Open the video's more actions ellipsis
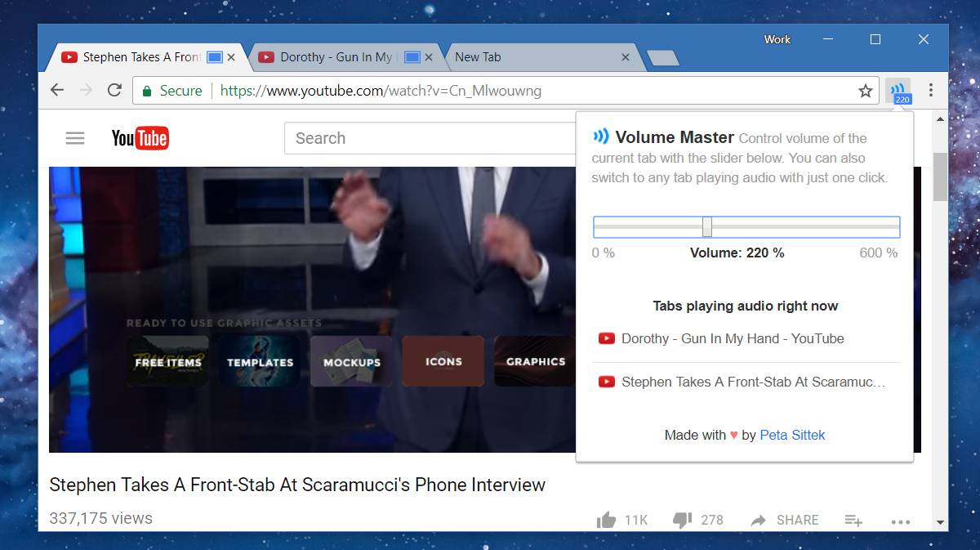The image size is (980, 550). click(901, 521)
